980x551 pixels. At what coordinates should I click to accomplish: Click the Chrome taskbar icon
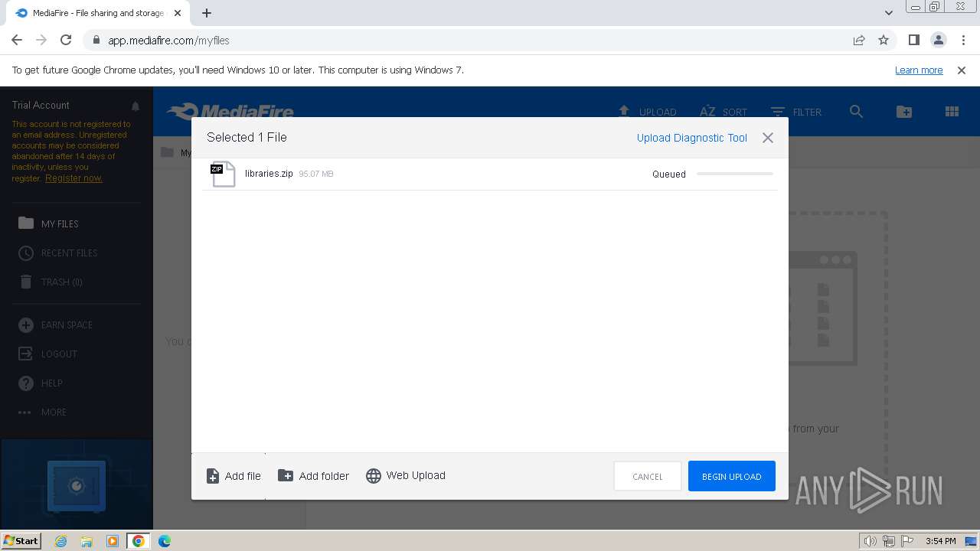(x=139, y=541)
